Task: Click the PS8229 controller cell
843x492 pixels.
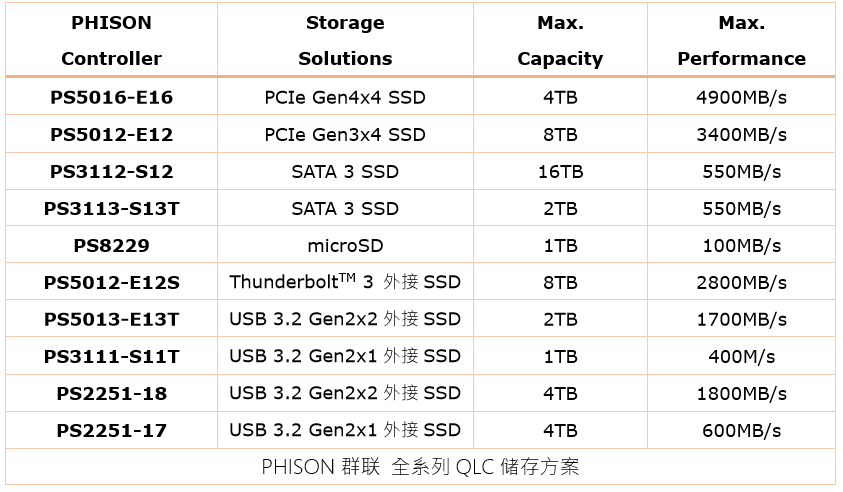Action: coord(111,246)
